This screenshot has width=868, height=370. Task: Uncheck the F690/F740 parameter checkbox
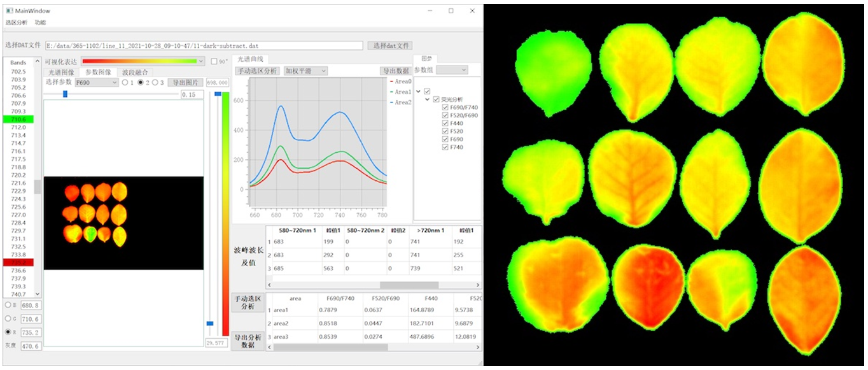(x=445, y=108)
